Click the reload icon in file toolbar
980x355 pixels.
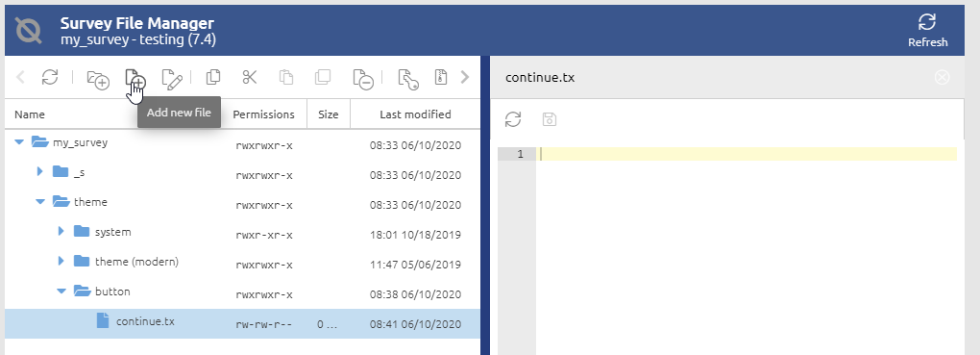50,77
